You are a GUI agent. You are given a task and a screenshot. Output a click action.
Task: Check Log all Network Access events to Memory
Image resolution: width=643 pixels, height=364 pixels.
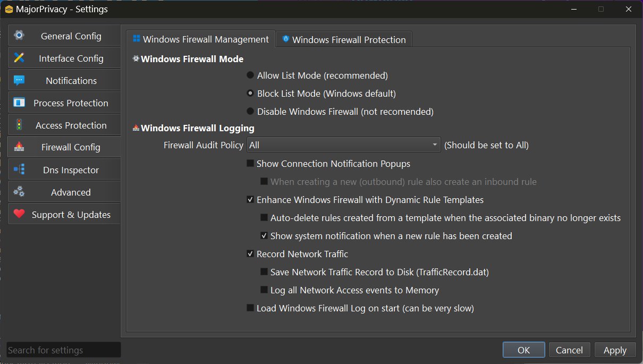tap(350, 290)
